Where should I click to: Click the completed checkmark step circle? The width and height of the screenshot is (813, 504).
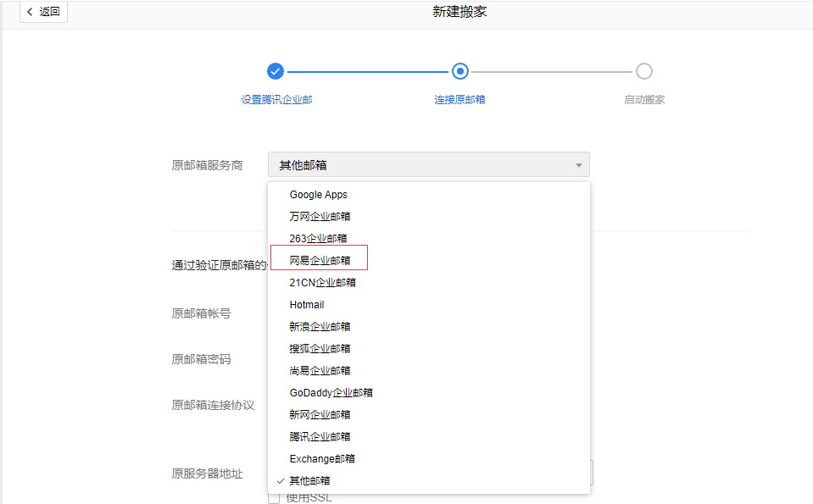point(276,71)
